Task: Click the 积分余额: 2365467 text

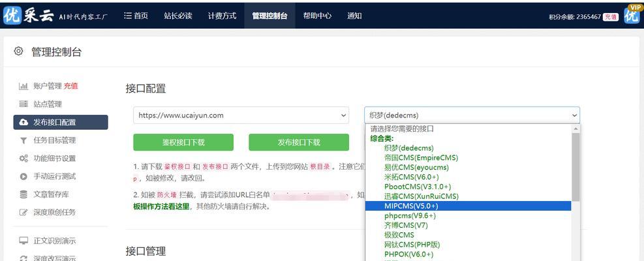Action: (x=575, y=17)
